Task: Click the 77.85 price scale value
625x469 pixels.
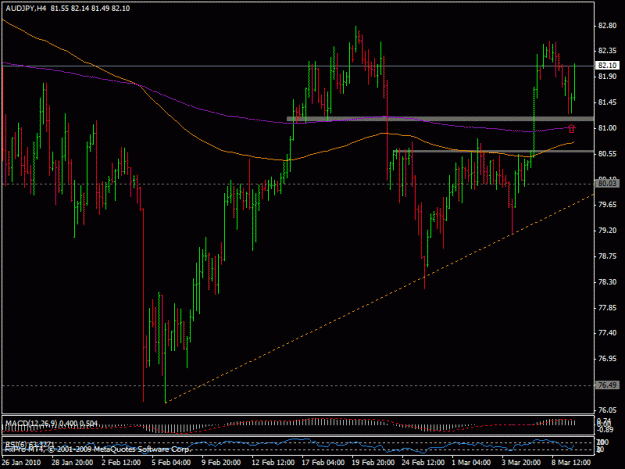Action: click(x=607, y=308)
